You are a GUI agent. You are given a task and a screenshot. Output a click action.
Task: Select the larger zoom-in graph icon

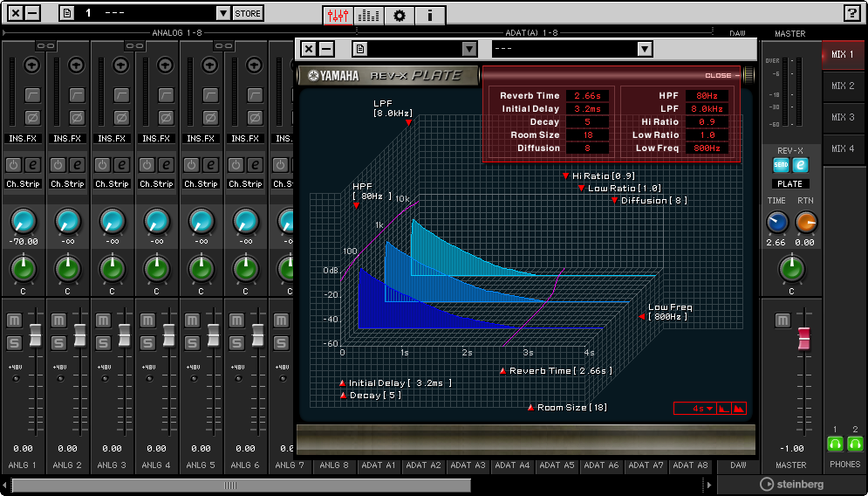tap(739, 409)
